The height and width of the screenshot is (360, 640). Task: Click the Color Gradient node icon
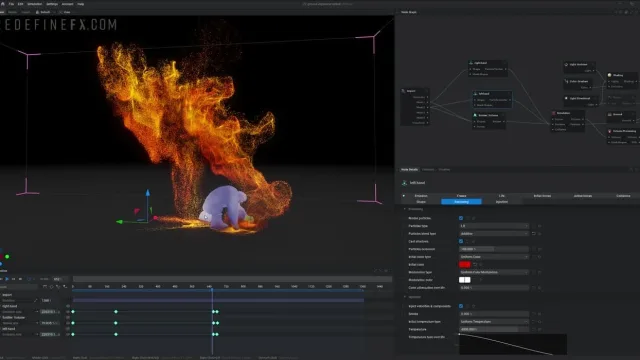click(566, 81)
